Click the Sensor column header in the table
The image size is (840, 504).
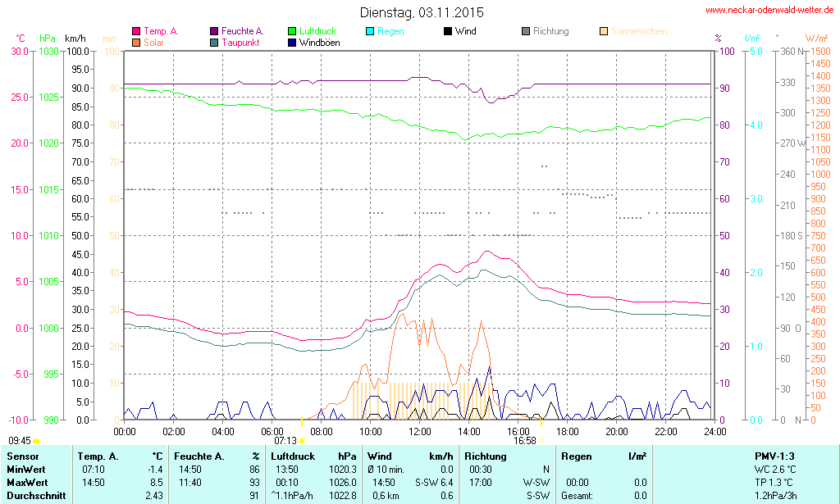pyautogui.click(x=22, y=456)
